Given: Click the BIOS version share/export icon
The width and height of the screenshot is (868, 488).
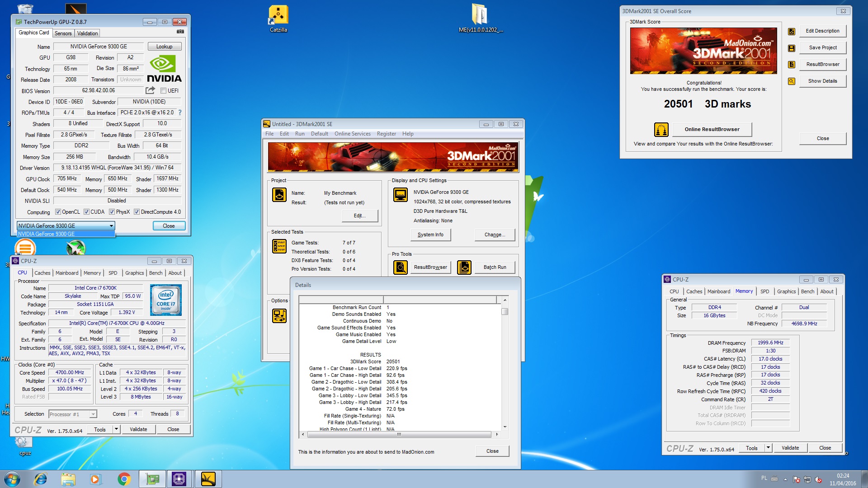Looking at the screenshot, I should [150, 90].
